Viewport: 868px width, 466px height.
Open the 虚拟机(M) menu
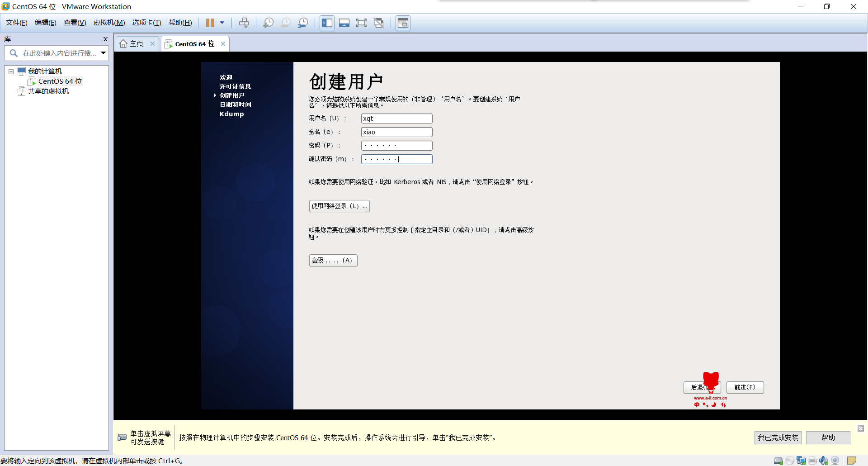click(x=109, y=23)
